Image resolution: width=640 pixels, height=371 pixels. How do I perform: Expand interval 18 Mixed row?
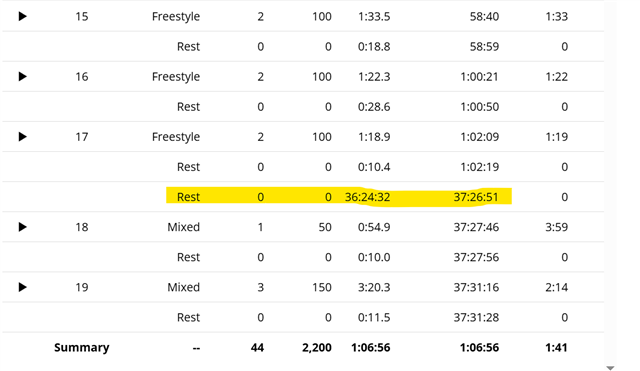pos(22,227)
